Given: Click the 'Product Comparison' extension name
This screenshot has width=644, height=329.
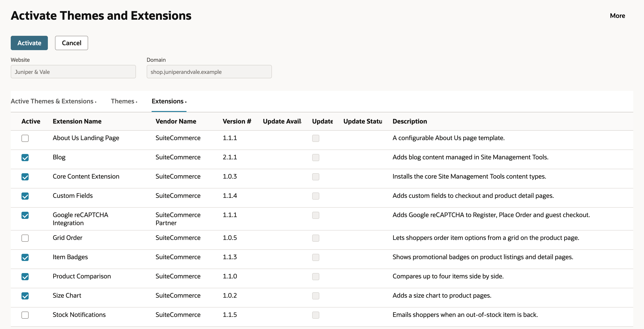Looking at the screenshot, I should pyautogui.click(x=82, y=276).
